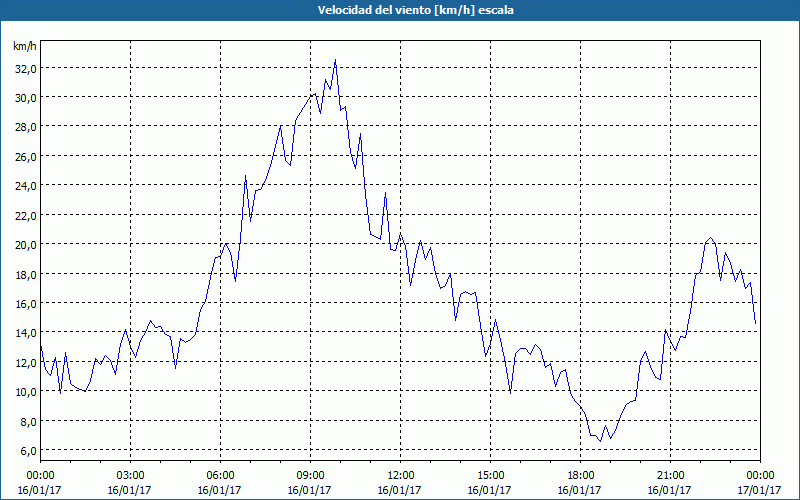The image size is (800, 500).
Task: Click the '28,0' y-axis label
Action: pyautogui.click(x=26, y=127)
